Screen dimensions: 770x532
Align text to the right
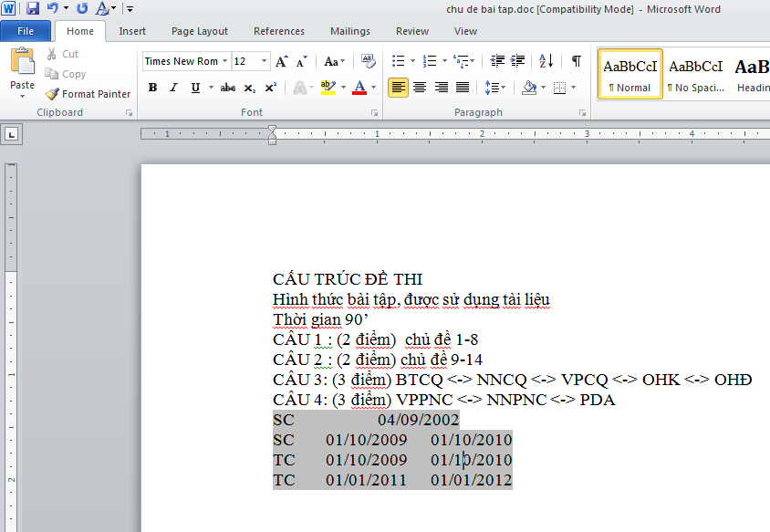[441, 88]
